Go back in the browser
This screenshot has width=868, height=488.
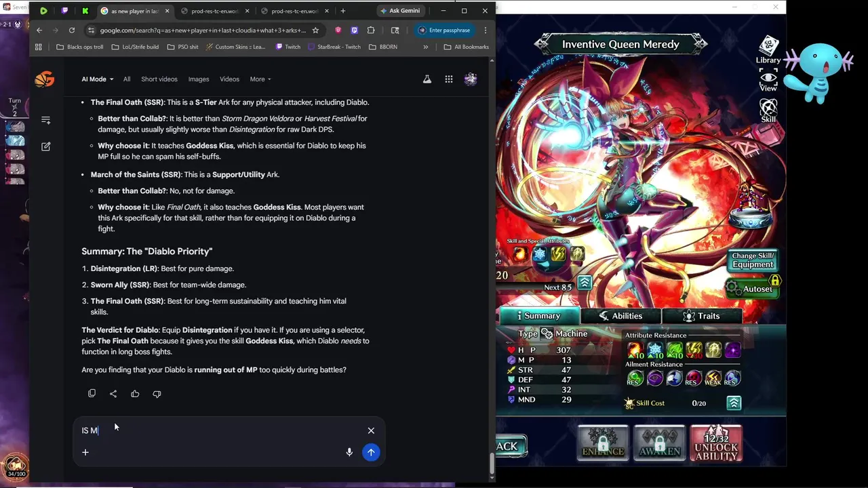[39, 30]
